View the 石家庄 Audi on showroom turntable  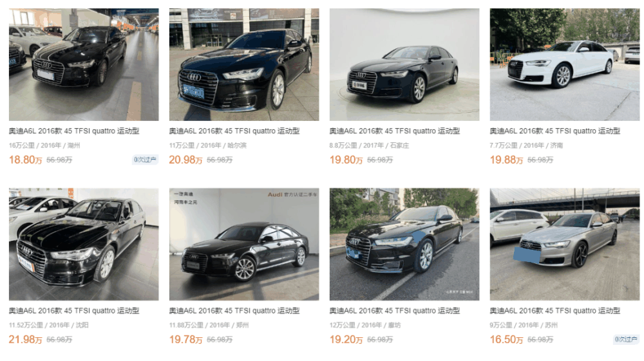[x=404, y=64]
